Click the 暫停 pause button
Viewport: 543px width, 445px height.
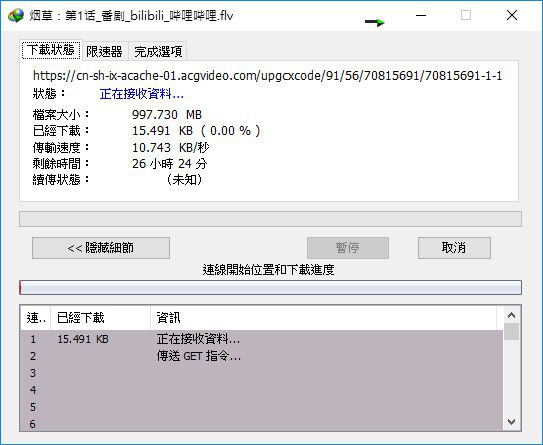pyautogui.click(x=348, y=248)
